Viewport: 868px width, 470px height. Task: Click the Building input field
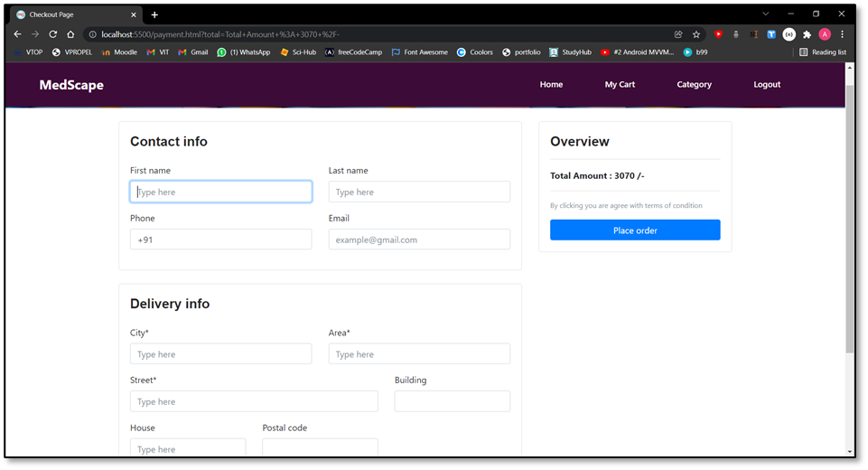click(x=453, y=401)
